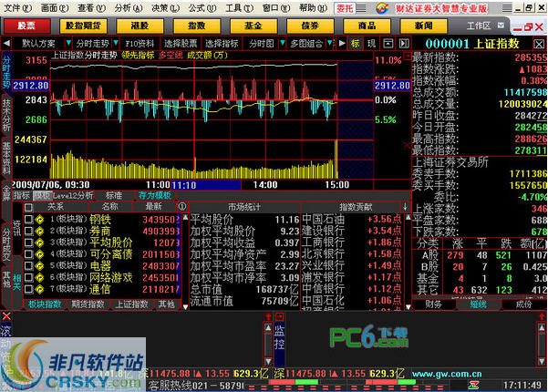Click 选择指标 in the toolbar
This screenshot has width=548, height=392.
222,44
